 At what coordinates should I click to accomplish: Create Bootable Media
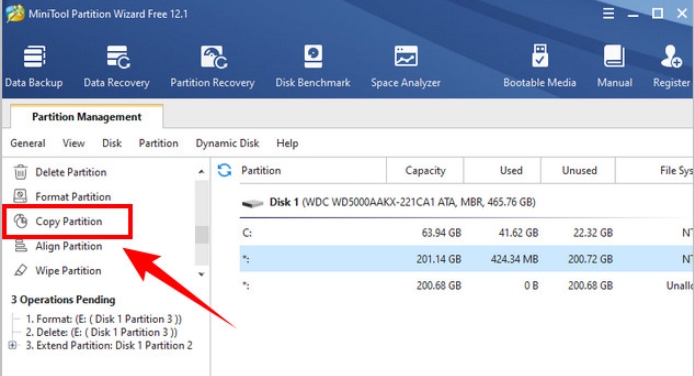(540, 66)
